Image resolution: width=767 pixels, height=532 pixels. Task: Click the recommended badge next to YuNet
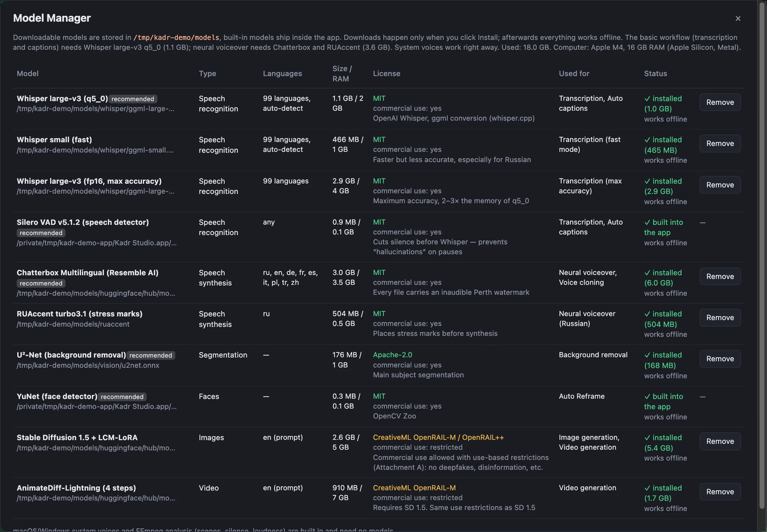pos(122,397)
